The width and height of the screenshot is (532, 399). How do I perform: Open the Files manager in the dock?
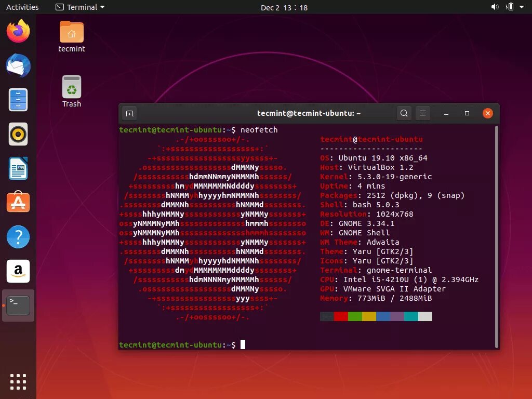point(18,100)
